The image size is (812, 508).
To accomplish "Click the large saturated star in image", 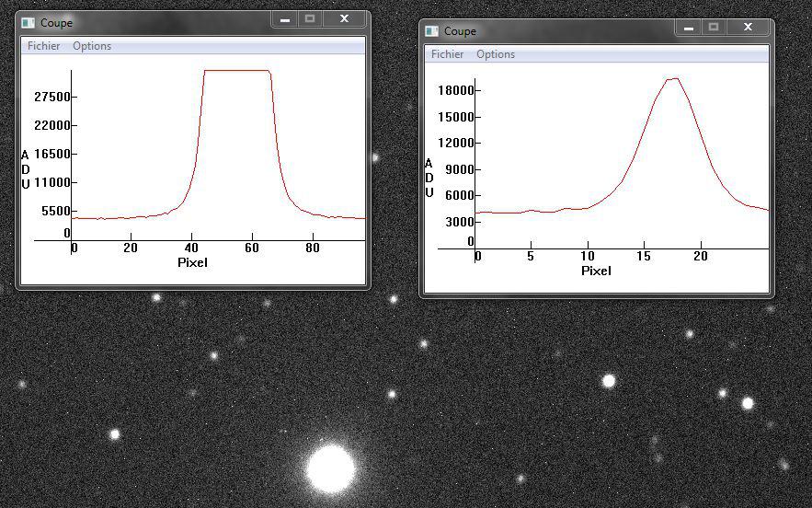I will tap(330, 469).
